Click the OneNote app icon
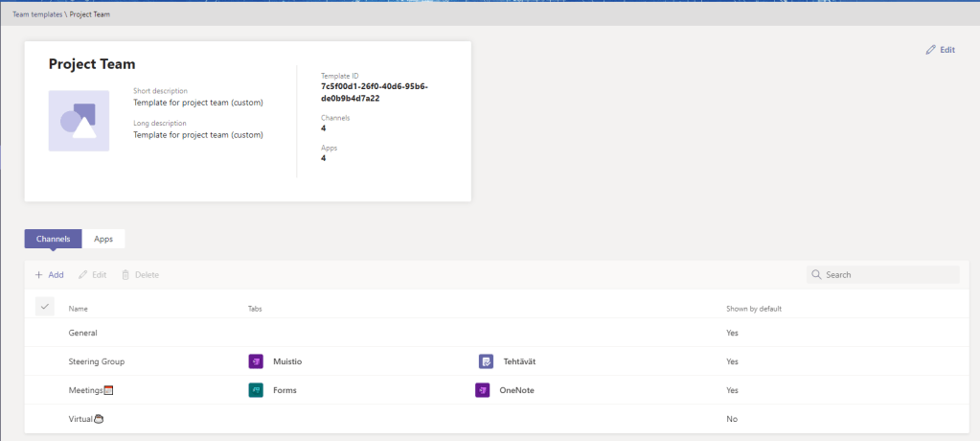The width and height of the screenshot is (980, 441). 483,390
